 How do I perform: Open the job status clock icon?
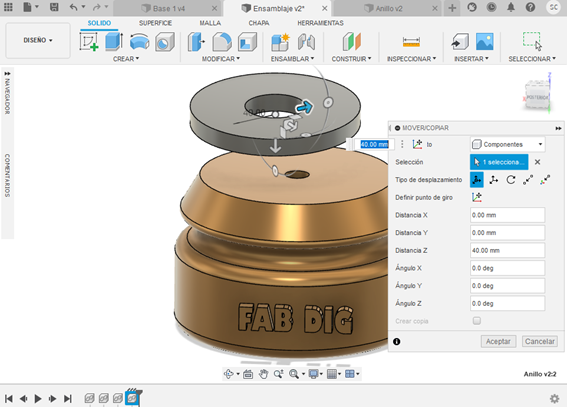pos(491,7)
